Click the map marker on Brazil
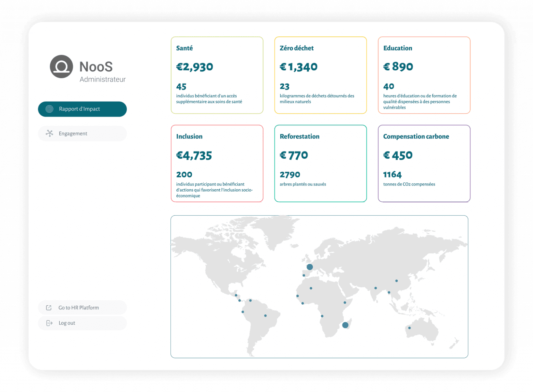 click(x=265, y=315)
